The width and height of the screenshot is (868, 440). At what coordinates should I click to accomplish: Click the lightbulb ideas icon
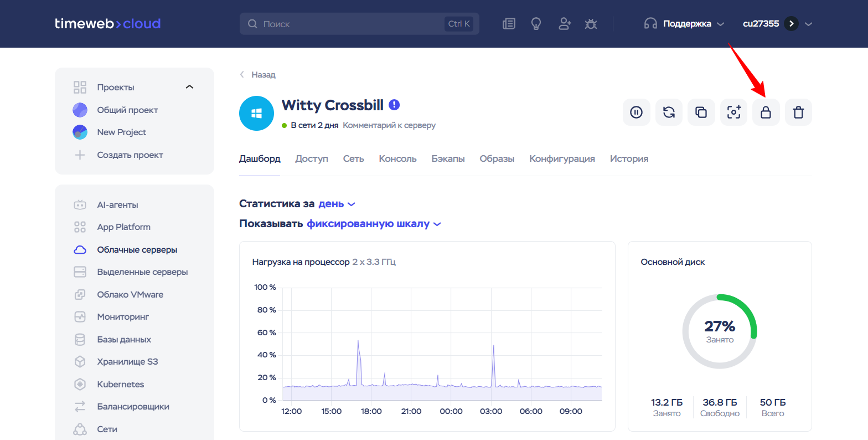click(536, 24)
